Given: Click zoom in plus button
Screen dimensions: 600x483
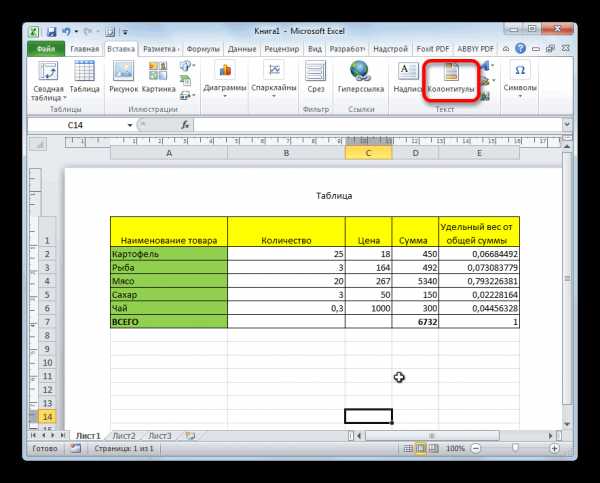Looking at the screenshot, I should click(554, 448).
